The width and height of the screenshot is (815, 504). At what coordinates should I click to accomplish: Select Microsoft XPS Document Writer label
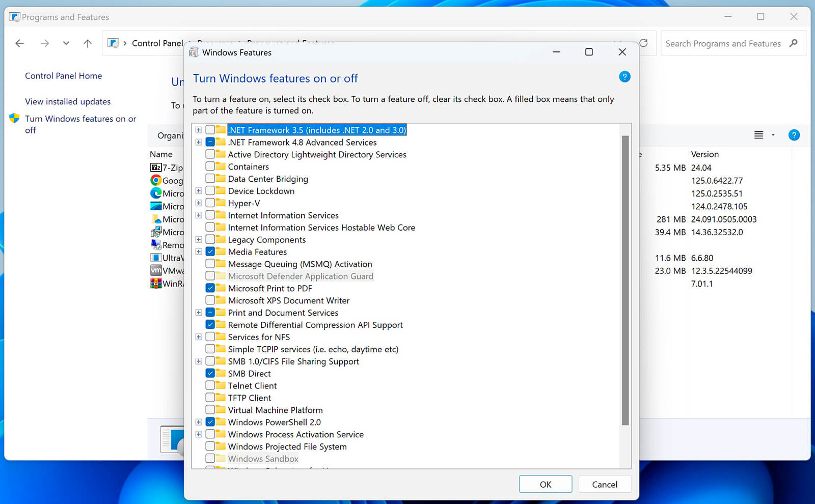pyautogui.click(x=289, y=300)
